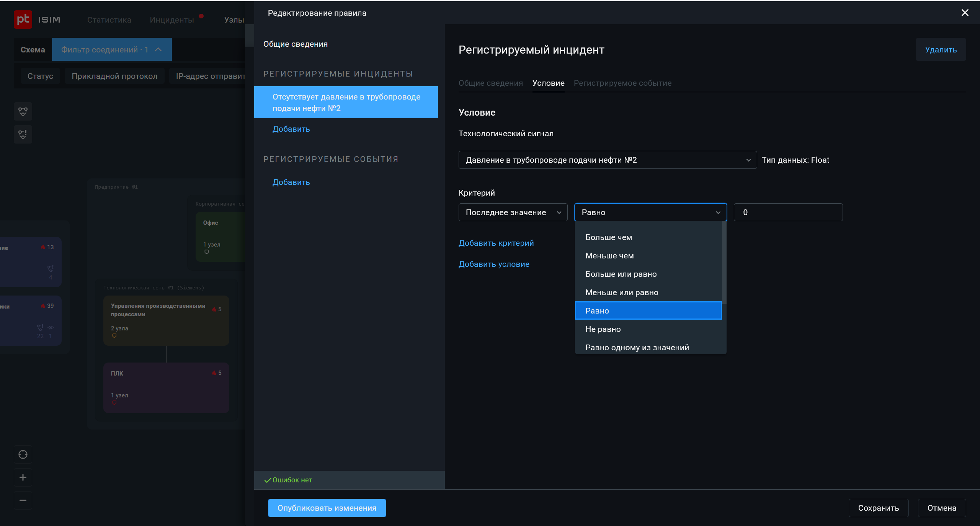Select 'Больше чем' option in list
Image resolution: width=980 pixels, height=526 pixels.
click(609, 237)
